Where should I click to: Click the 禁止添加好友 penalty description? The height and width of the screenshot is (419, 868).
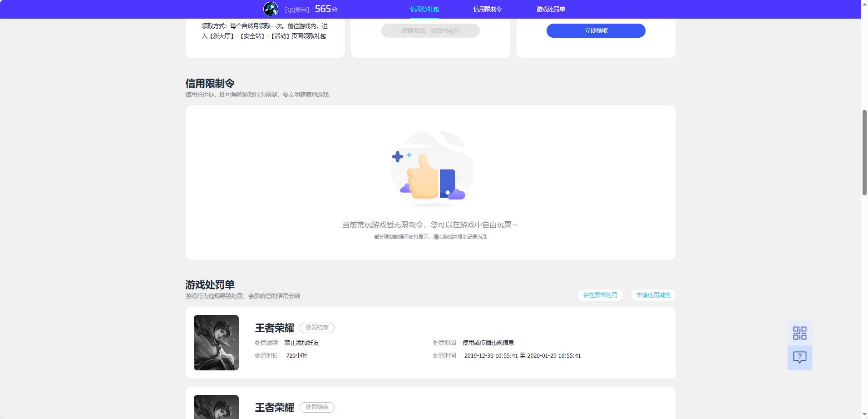(301, 343)
